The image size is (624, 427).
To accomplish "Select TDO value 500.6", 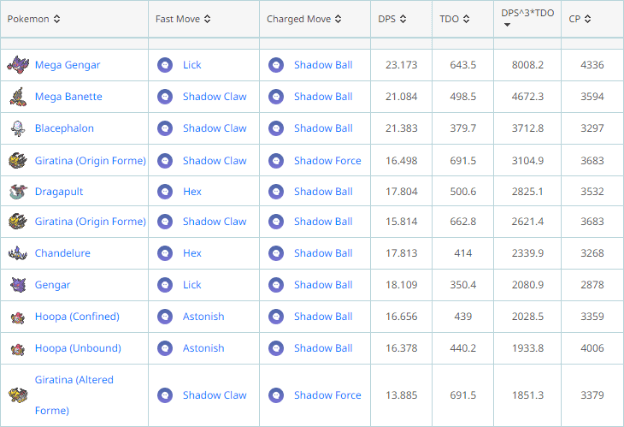I will [x=463, y=192].
